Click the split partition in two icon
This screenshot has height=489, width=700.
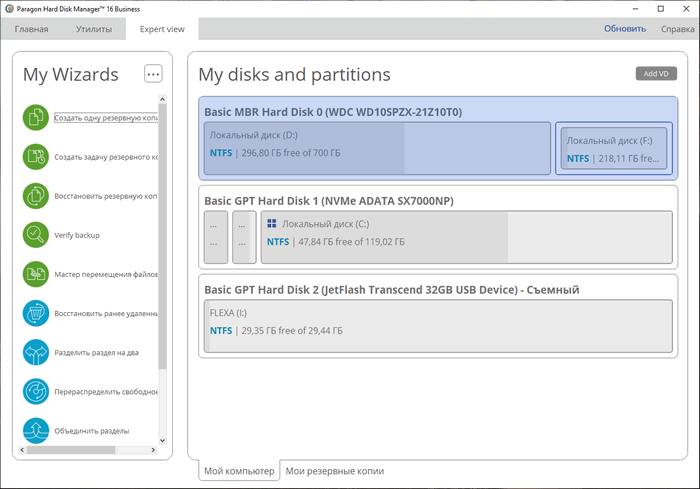36,352
